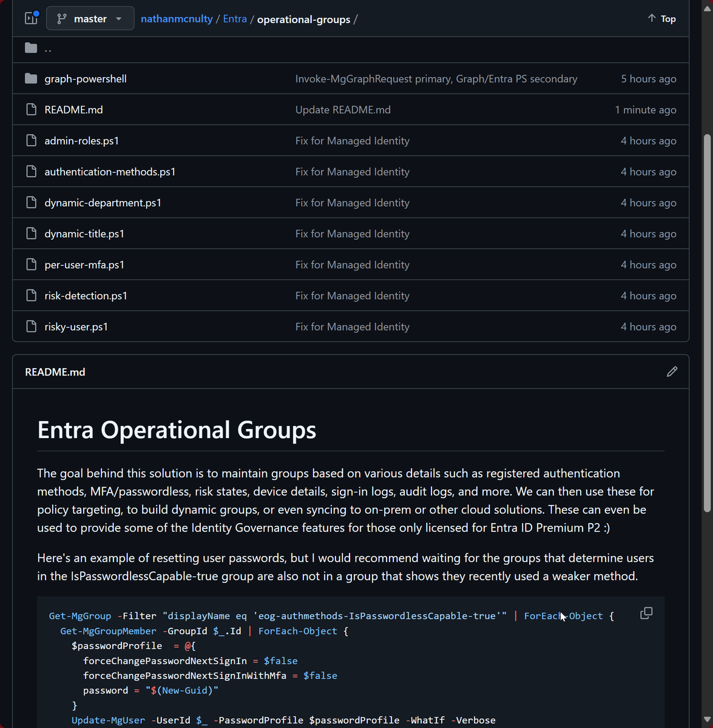Click folder icon of parent directory row
The width and height of the screenshot is (713, 728).
coord(31,48)
